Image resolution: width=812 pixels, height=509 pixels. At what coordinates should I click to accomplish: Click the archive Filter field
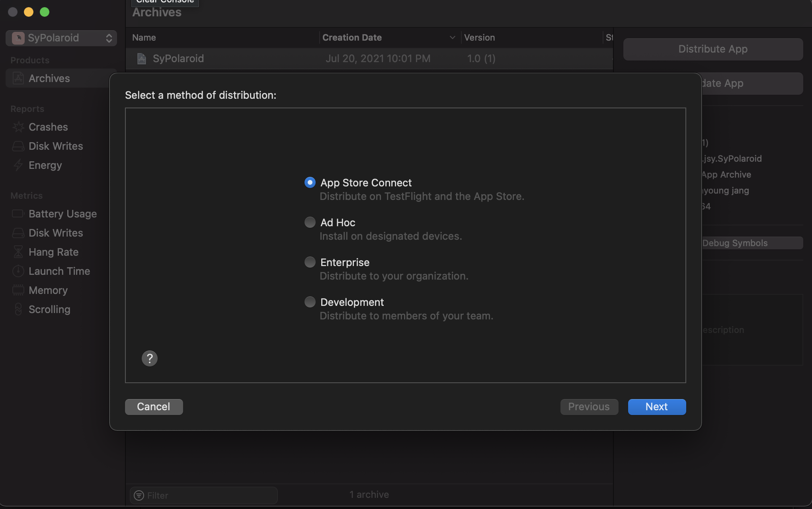coord(203,495)
